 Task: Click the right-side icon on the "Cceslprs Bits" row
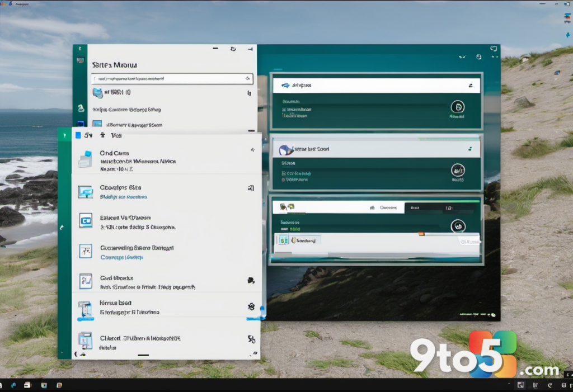(251, 188)
